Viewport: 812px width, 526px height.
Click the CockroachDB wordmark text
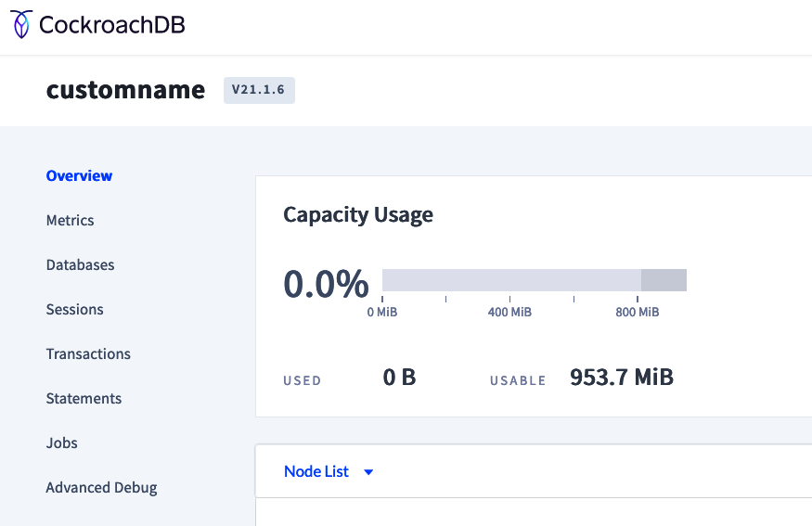click(x=112, y=25)
